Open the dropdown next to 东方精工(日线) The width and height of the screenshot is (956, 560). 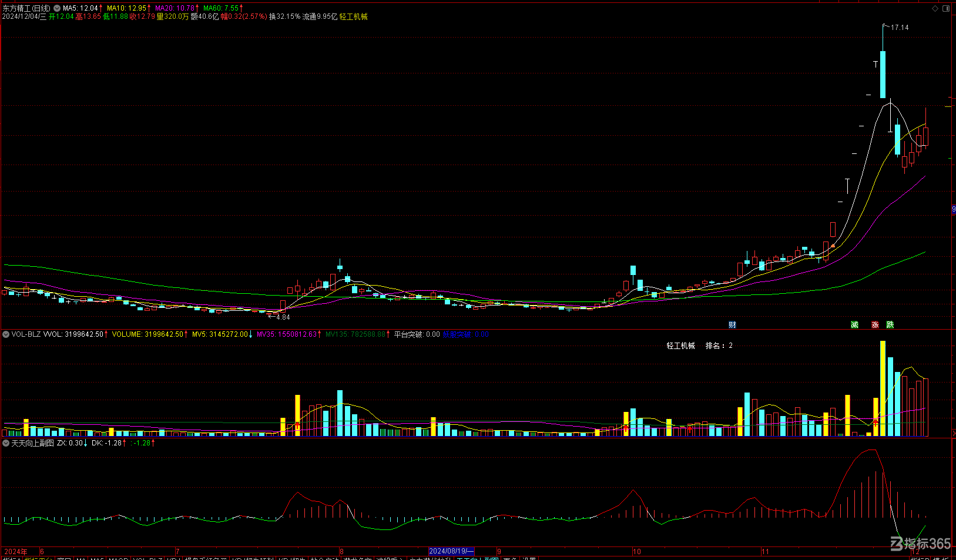tap(57, 8)
